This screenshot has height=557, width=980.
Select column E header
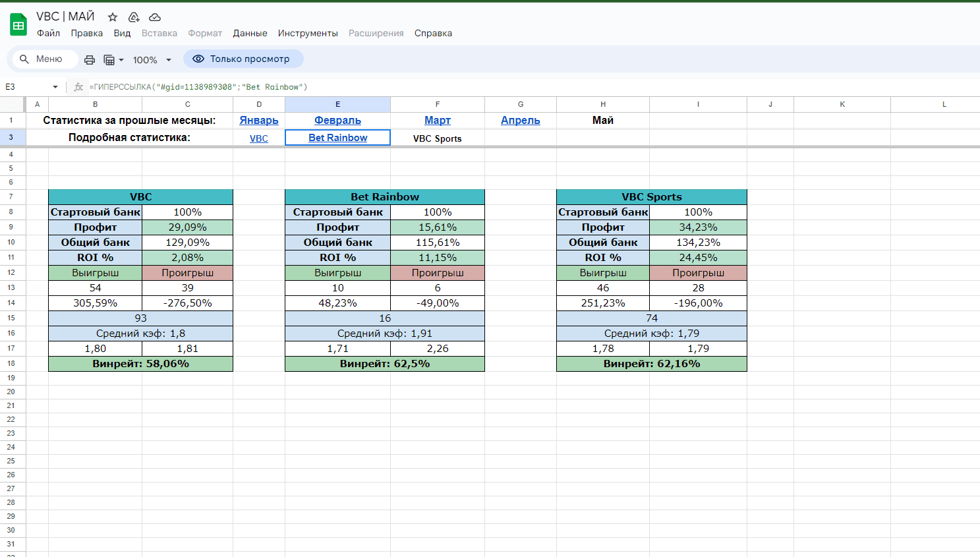[337, 104]
